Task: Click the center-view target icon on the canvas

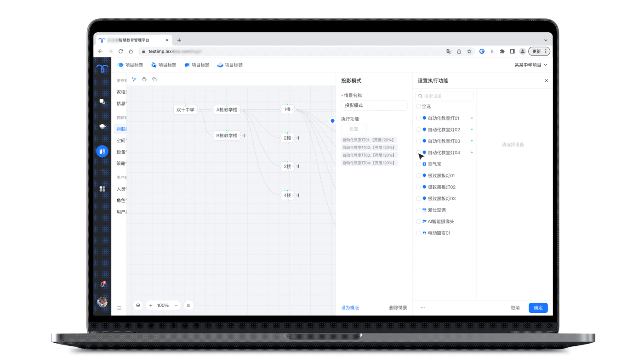Action: pyautogui.click(x=138, y=305)
